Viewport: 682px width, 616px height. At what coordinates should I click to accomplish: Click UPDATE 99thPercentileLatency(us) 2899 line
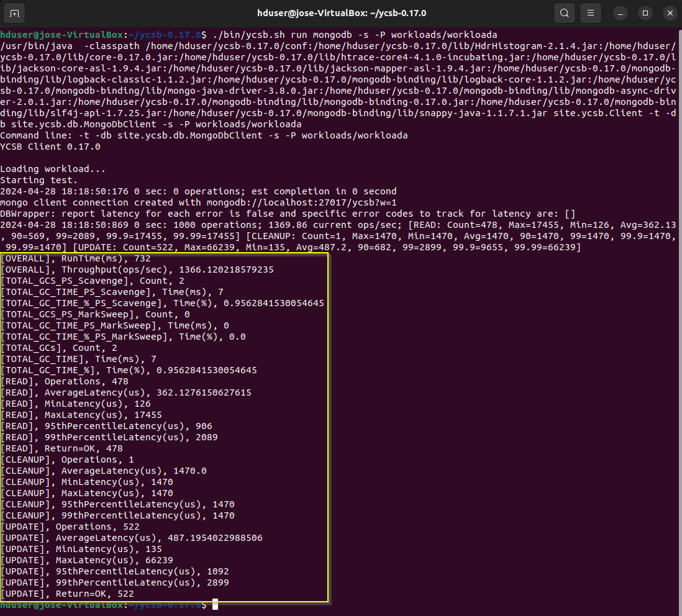click(115, 582)
